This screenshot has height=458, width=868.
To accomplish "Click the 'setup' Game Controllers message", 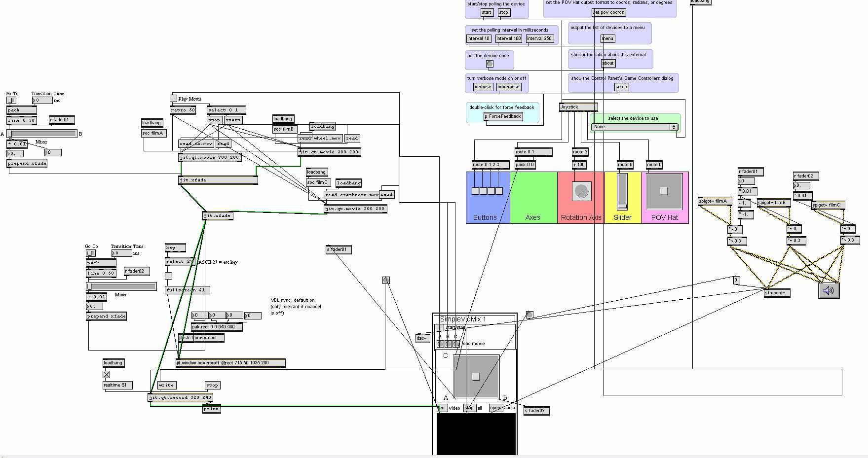I will click(x=621, y=87).
